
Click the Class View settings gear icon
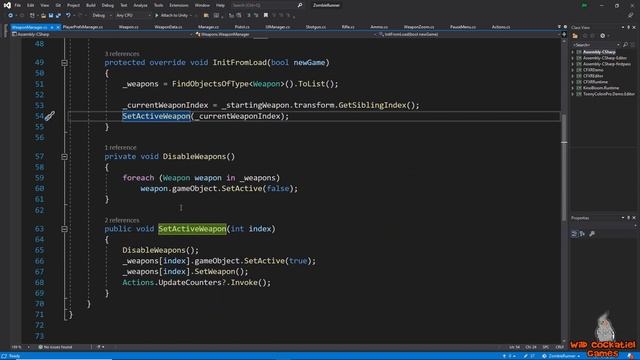tap(602, 36)
